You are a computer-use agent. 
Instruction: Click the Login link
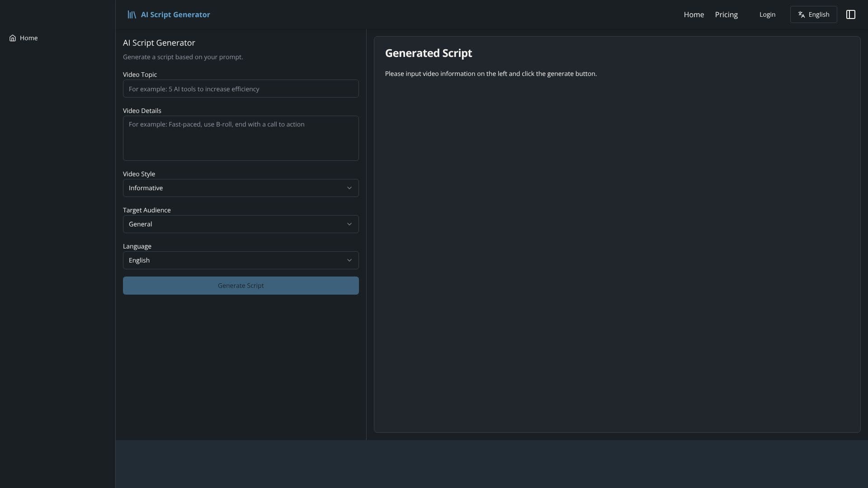(x=767, y=14)
